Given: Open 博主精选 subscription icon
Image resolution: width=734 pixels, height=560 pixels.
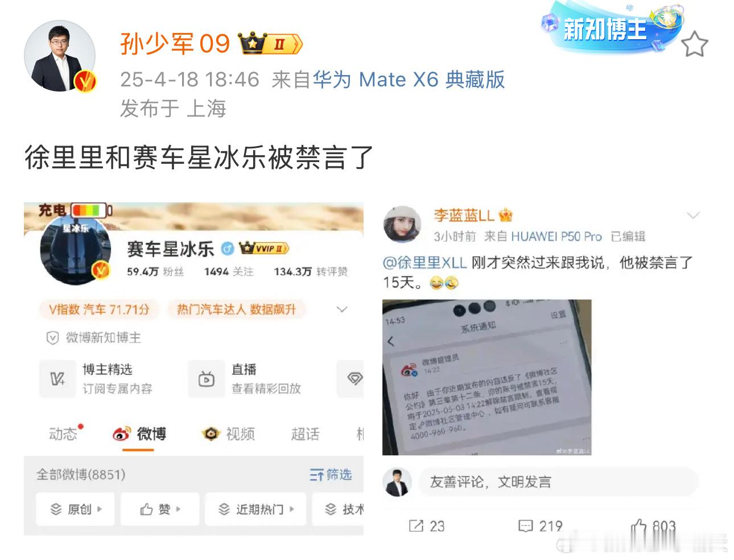Looking at the screenshot, I should coord(57,379).
